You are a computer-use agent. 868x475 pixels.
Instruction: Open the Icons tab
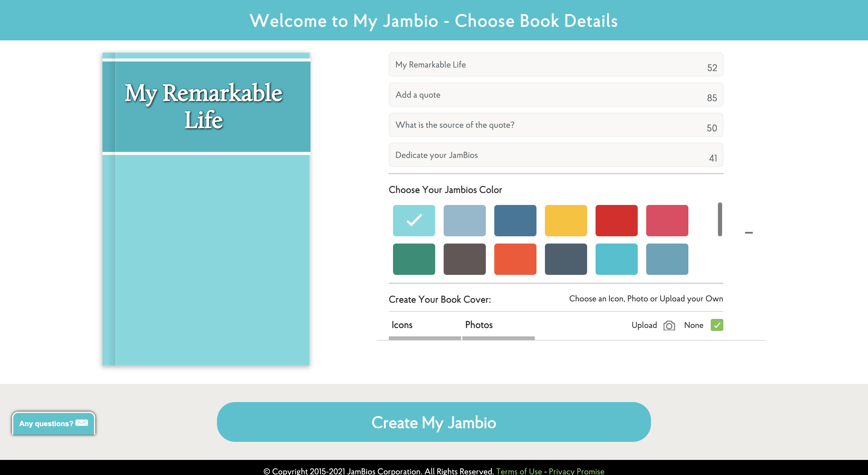click(x=425, y=326)
